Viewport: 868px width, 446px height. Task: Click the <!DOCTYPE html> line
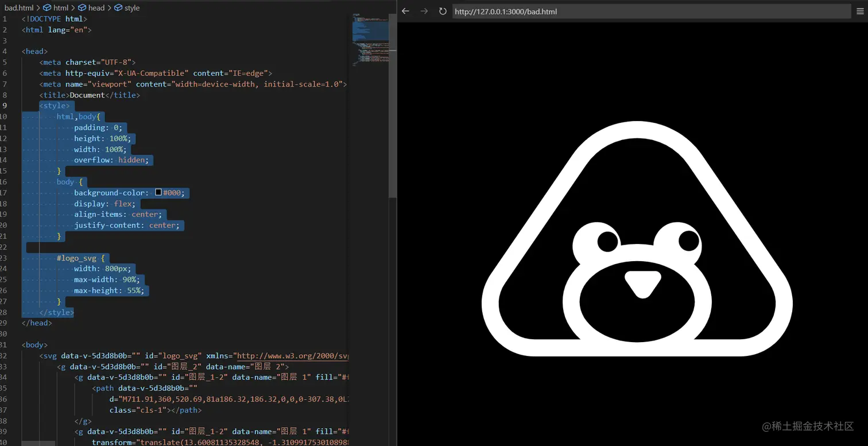click(x=55, y=19)
